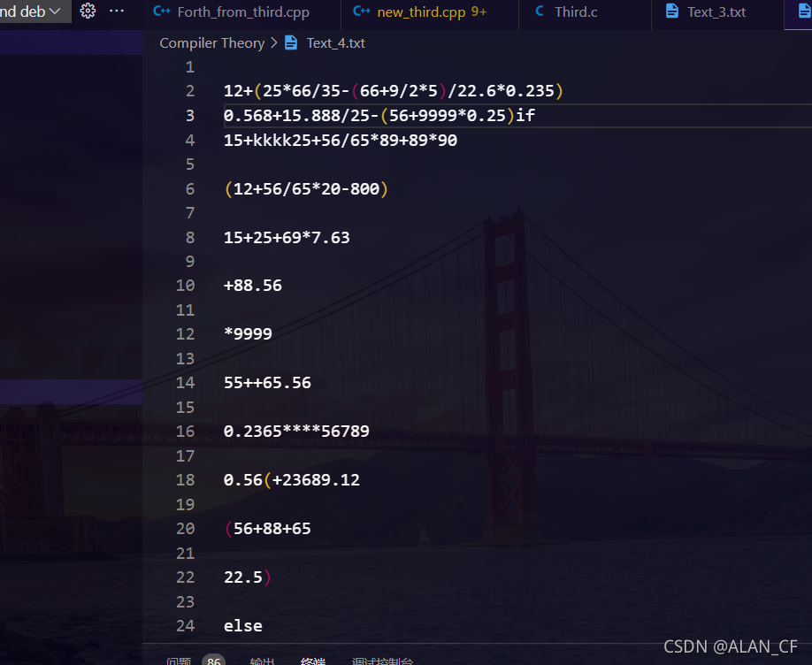812x665 pixels.
Task: Open the more actions ellipsis menu
Action: click(x=117, y=11)
